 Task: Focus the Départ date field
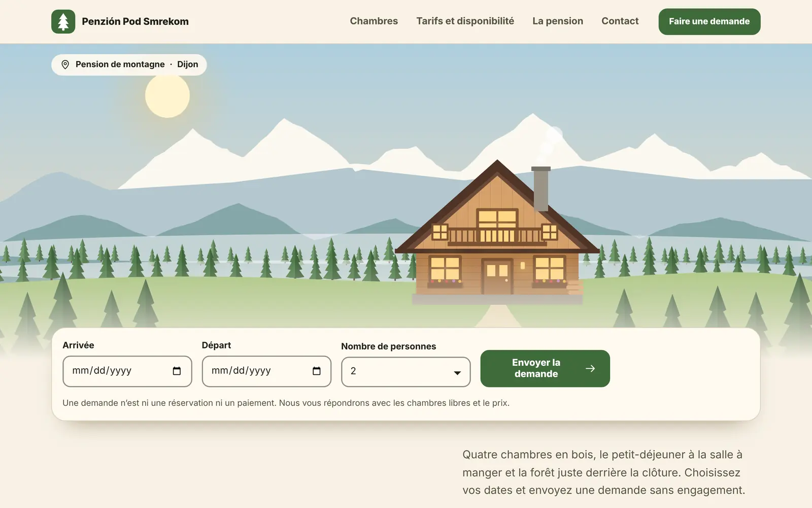click(x=266, y=371)
